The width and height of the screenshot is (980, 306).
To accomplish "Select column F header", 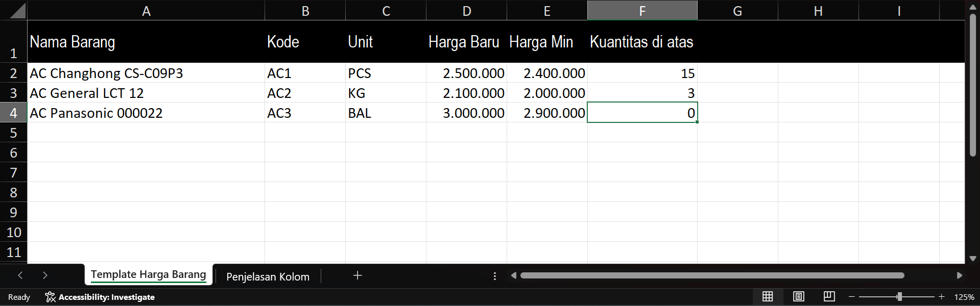I will 642,11.
